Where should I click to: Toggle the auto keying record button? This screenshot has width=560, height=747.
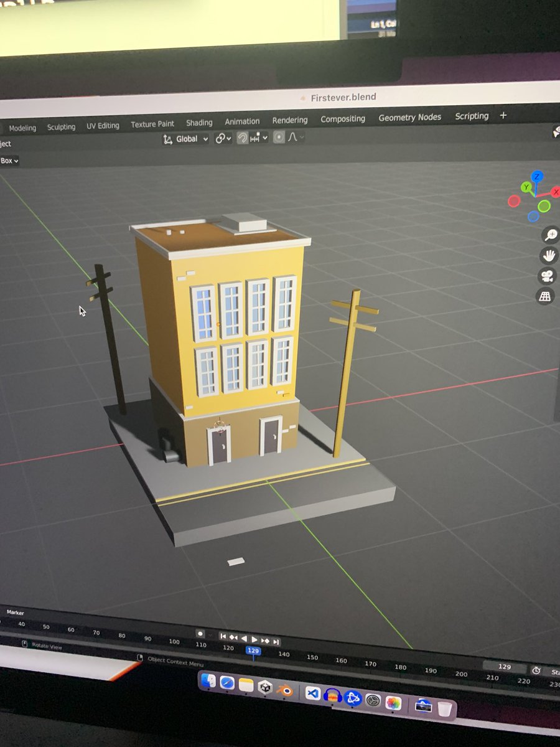point(200,634)
